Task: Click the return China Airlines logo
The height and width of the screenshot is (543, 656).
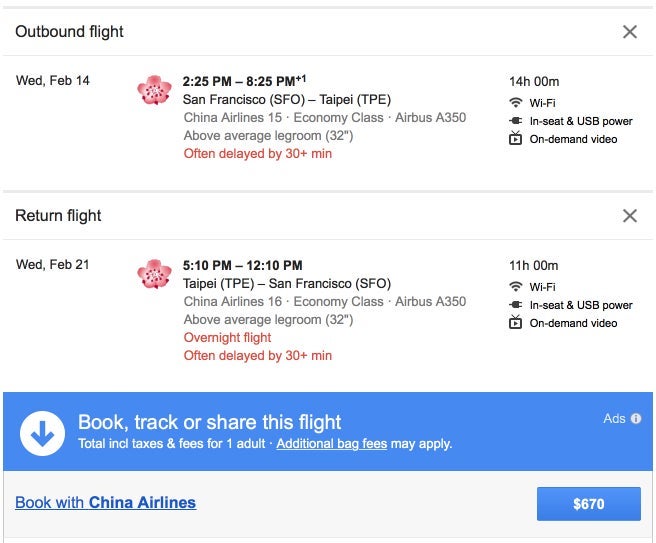Action: [155, 274]
